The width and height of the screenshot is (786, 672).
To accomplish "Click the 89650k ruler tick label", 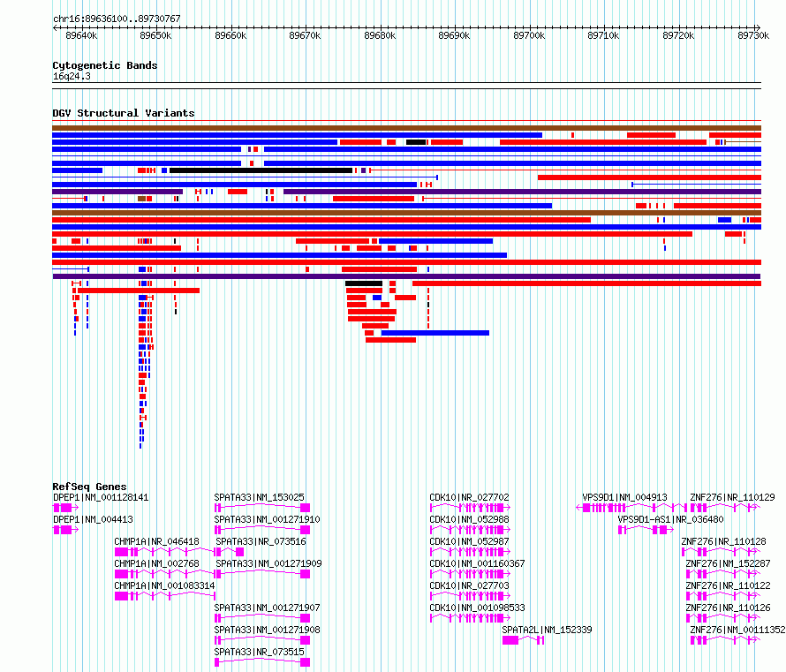I will 156,35.
